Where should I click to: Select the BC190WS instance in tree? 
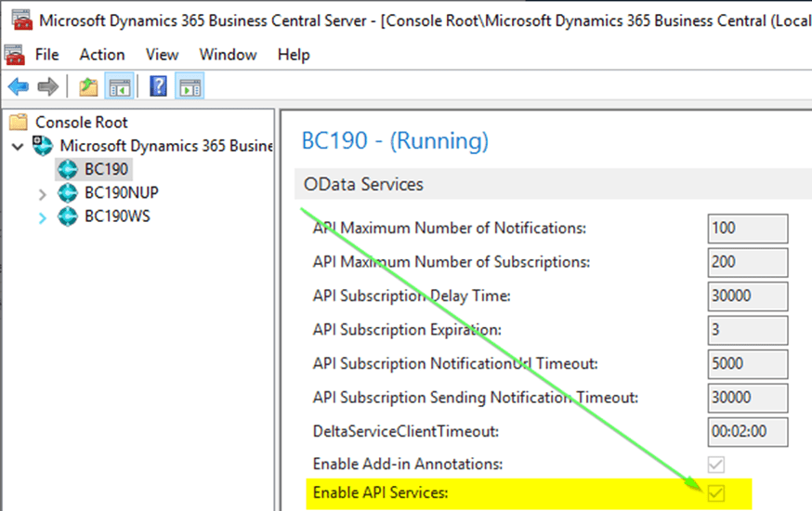click(117, 216)
